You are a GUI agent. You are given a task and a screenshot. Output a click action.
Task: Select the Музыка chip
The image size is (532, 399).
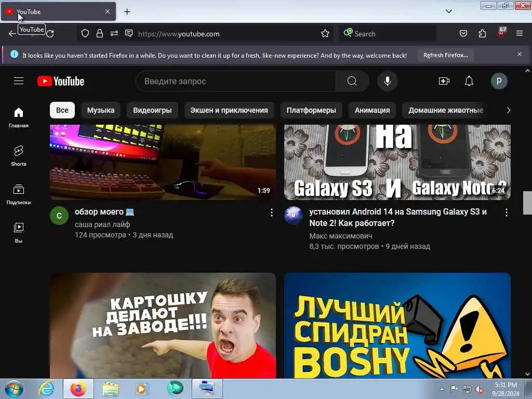101,110
